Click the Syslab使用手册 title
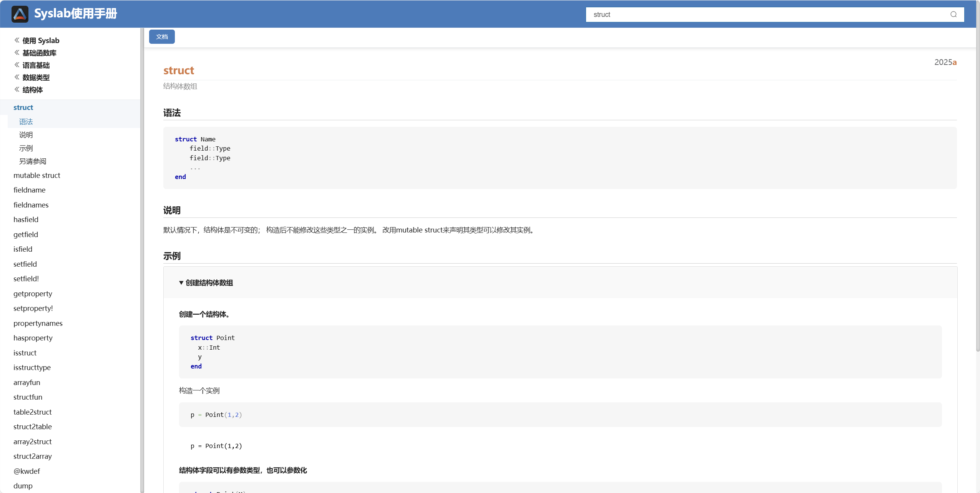The image size is (980, 493). [75, 14]
